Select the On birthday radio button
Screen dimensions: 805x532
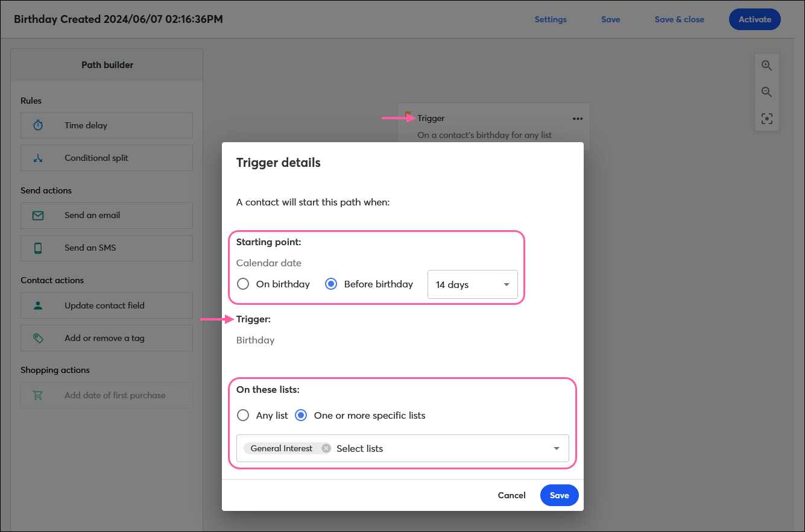[243, 284]
